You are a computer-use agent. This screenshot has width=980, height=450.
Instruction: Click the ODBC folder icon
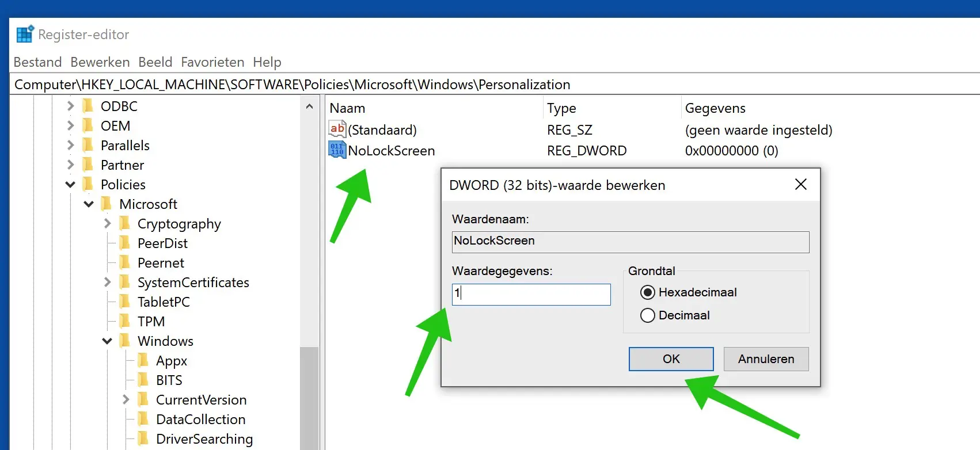(x=88, y=106)
